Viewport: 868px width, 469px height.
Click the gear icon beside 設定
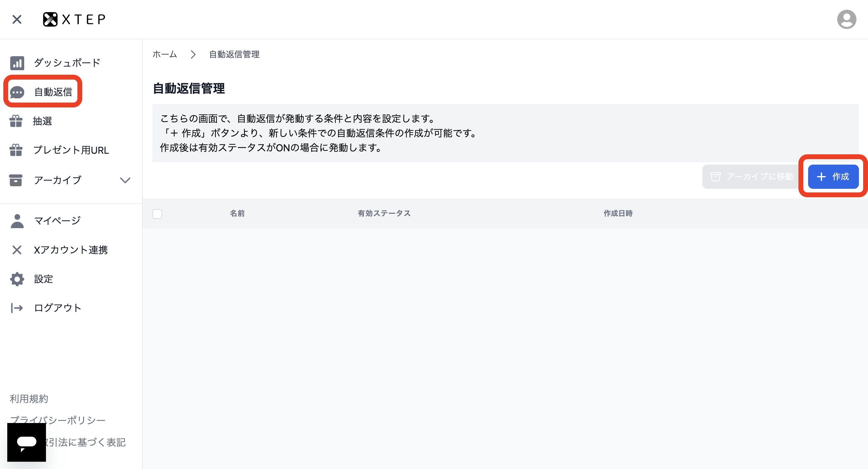pos(17,279)
